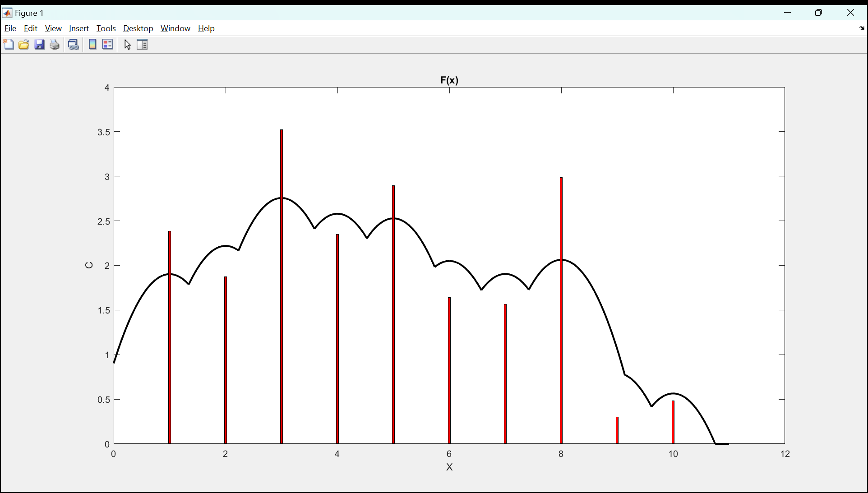
Task: Open the Desktop menu
Action: tap(138, 28)
